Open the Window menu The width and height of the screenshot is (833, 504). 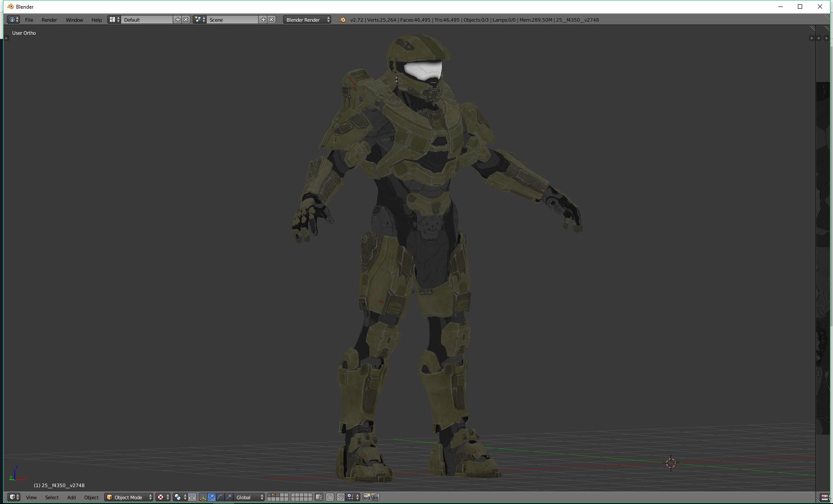tap(74, 20)
